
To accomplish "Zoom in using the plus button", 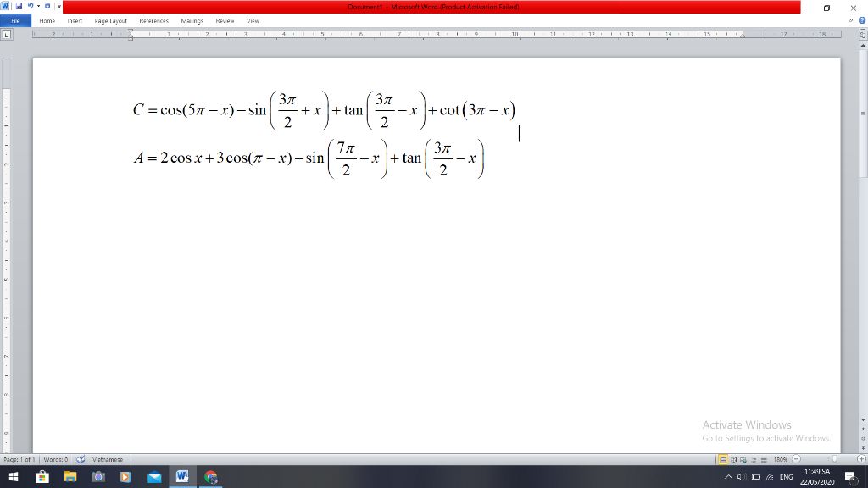I will pos(862,459).
